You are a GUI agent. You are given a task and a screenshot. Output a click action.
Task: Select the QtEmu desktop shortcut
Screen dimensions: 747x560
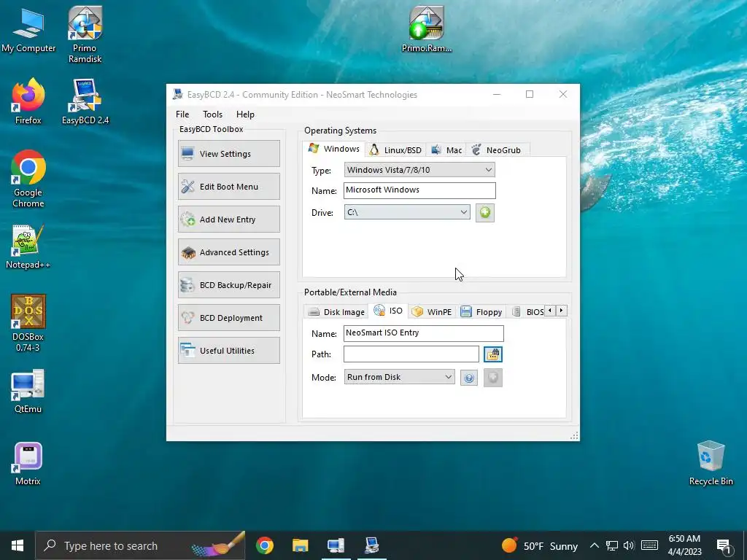(x=28, y=391)
